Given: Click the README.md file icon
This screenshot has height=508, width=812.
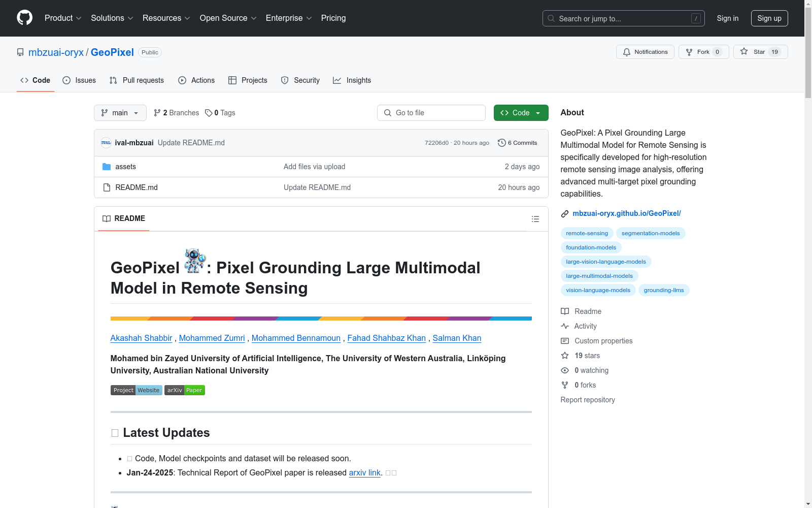Looking at the screenshot, I should point(107,187).
